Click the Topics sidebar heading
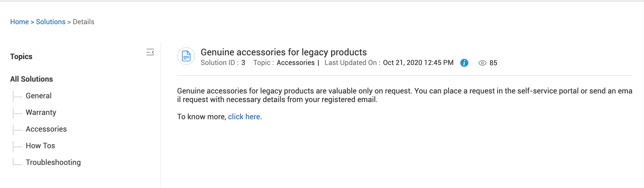 point(21,56)
